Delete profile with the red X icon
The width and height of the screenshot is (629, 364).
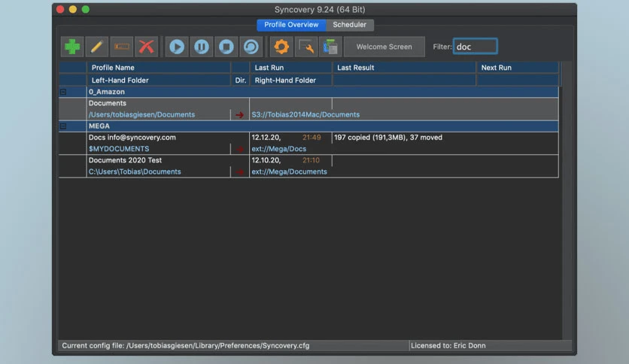point(147,47)
